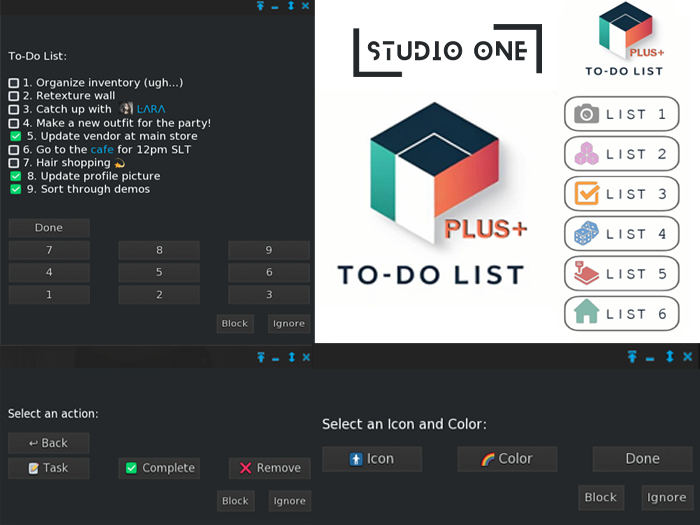Minimize the Icon and Color dialog

point(650,358)
